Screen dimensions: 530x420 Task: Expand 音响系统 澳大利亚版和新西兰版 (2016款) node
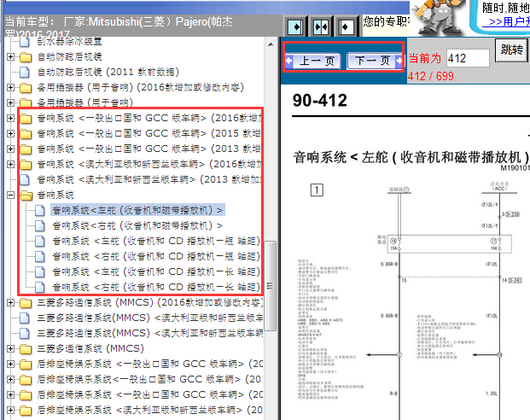coord(10,164)
